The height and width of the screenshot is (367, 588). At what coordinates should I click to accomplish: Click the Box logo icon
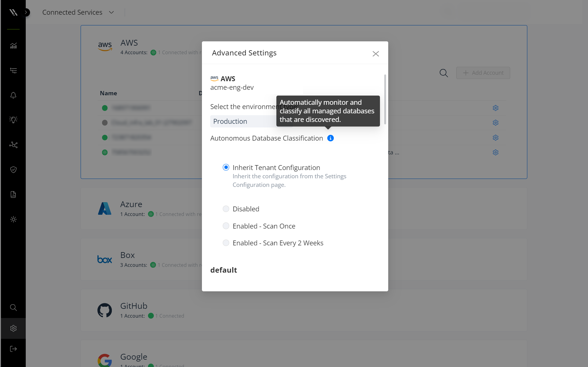pos(104,259)
